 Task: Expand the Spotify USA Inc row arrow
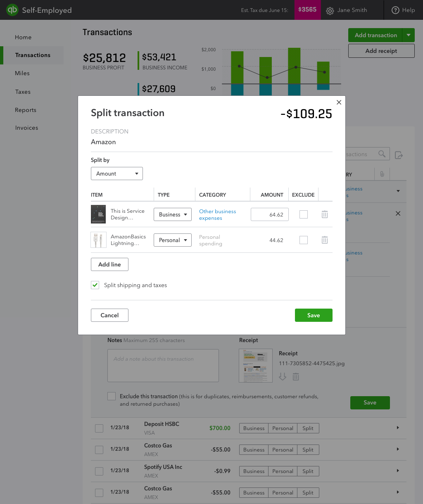(398, 471)
